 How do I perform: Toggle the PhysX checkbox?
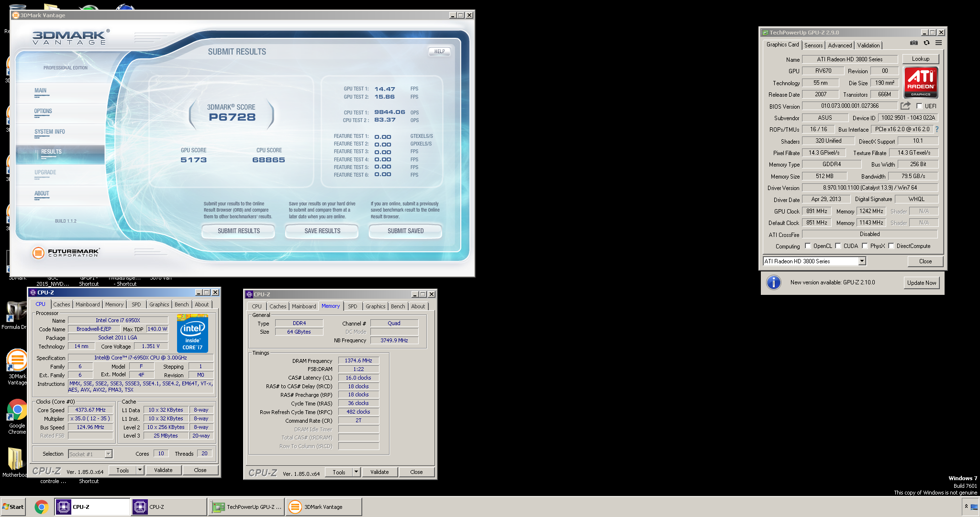click(x=865, y=246)
